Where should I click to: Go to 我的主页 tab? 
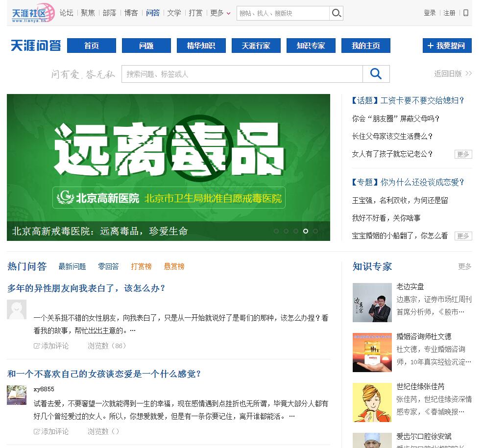[x=365, y=46]
